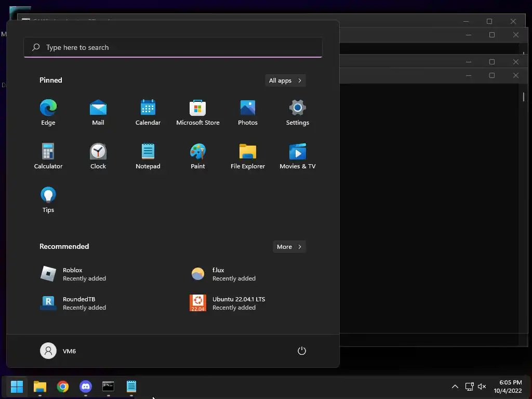Switch to Command Prompt on taskbar
Image resolution: width=532 pixels, height=399 pixels.
click(108, 387)
